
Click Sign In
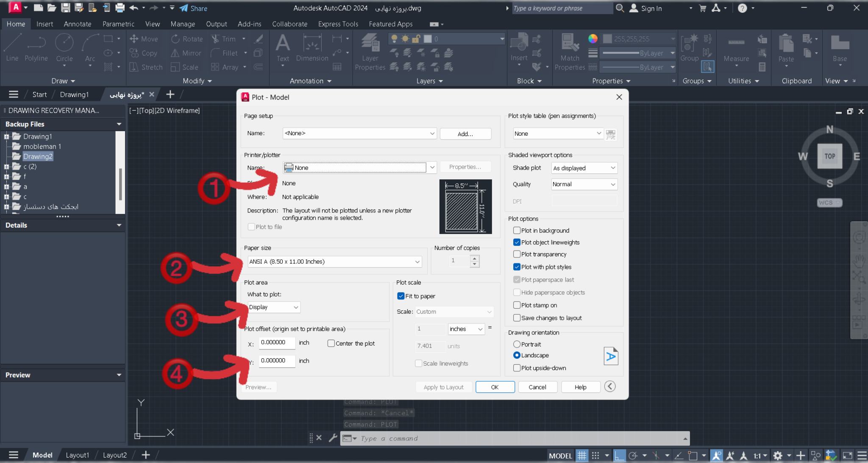pyautogui.click(x=646, y=8)
